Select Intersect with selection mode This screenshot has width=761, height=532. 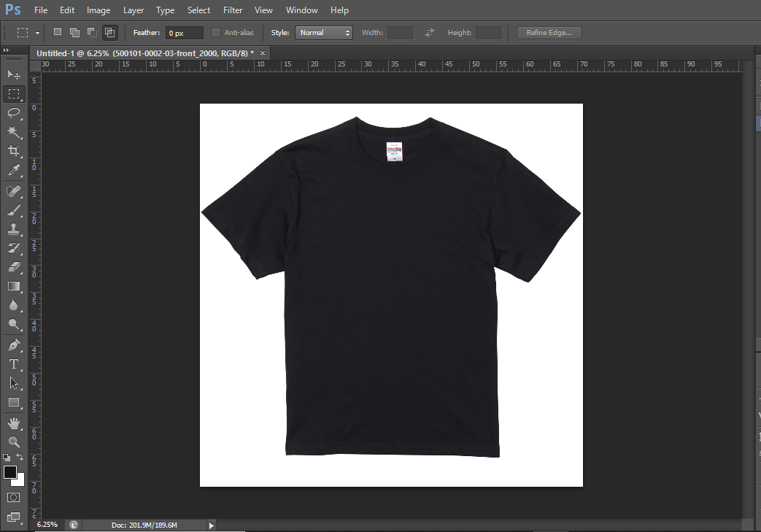click(x=109, y=32)
